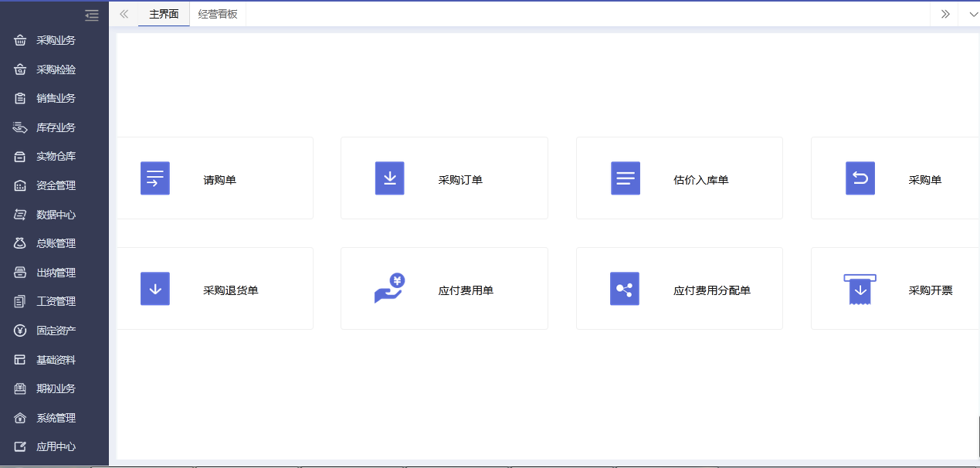Open the 工资管理 sidebar entry
The image size is (980, 468).
coord(54,300)
